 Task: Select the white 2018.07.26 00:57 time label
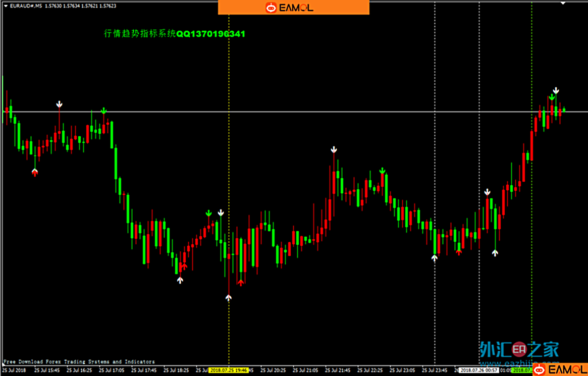point(478,370)
